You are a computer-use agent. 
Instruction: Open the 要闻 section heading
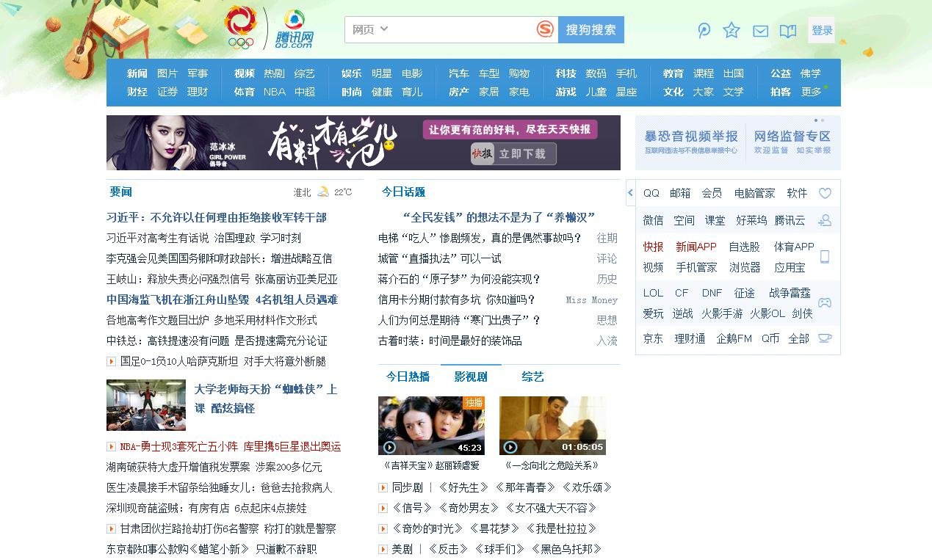click(x=120, y=192)
